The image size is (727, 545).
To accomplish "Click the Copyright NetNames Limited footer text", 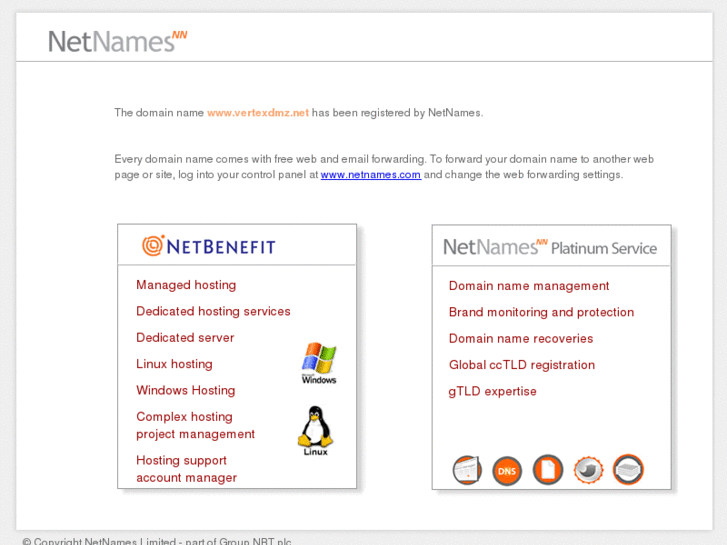I will tap(157, 541).
